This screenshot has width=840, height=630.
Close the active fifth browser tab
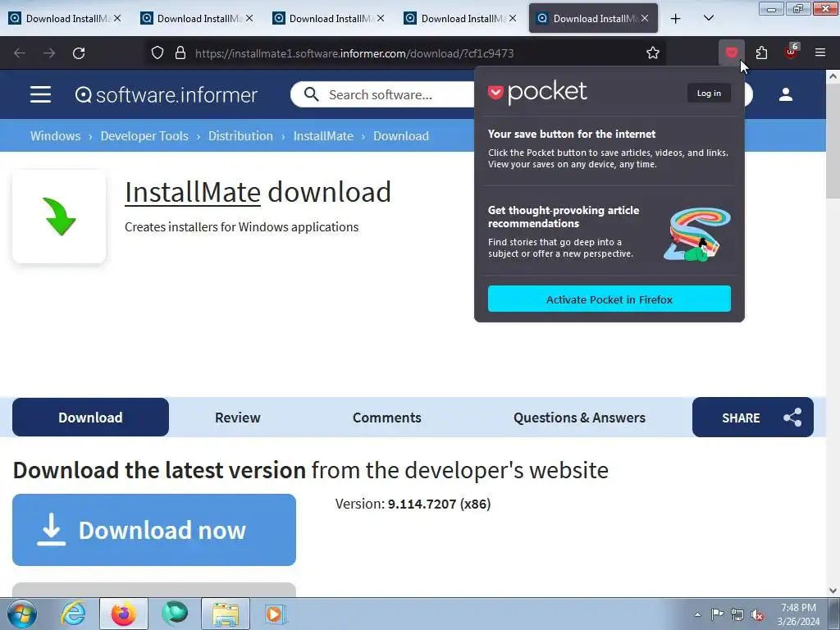click(645, 18)
